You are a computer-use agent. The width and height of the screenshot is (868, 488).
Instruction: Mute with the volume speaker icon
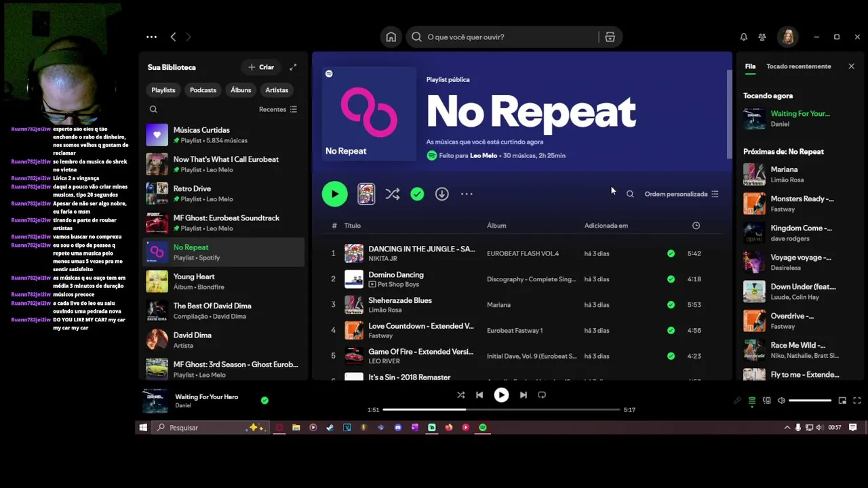tap(781, 401)
